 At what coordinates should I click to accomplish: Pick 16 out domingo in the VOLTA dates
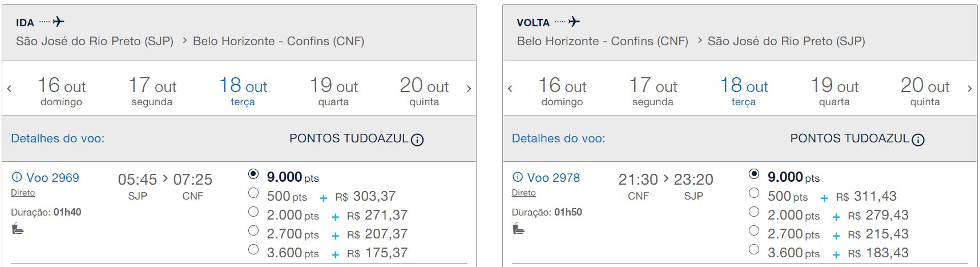[563, 91]
